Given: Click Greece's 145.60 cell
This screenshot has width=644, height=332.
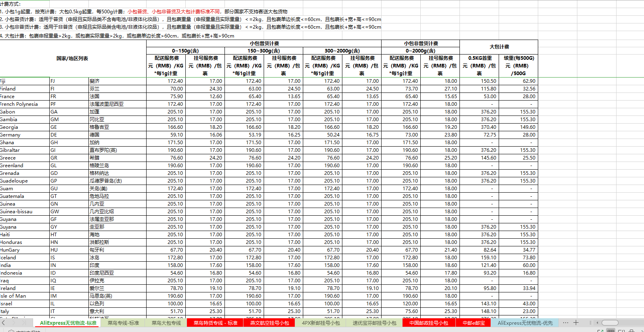Looking at the screenshot, I should (x=479, y=158).
